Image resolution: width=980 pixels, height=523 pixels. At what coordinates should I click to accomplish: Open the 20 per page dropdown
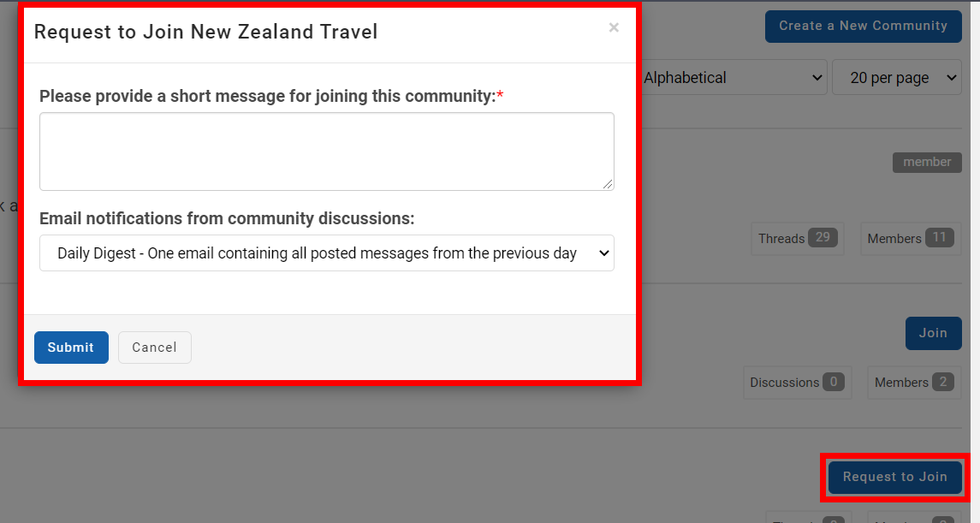click(x=897, y=78)
